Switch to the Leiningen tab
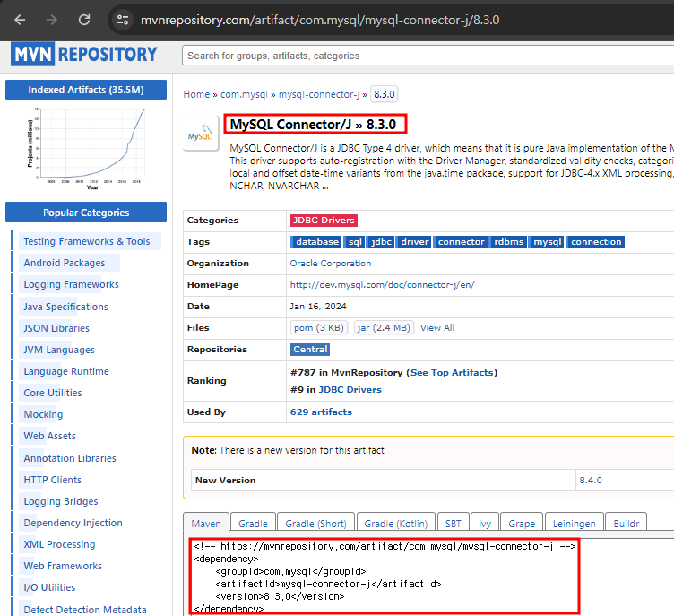The image size is (674, 616). [575, 524]
